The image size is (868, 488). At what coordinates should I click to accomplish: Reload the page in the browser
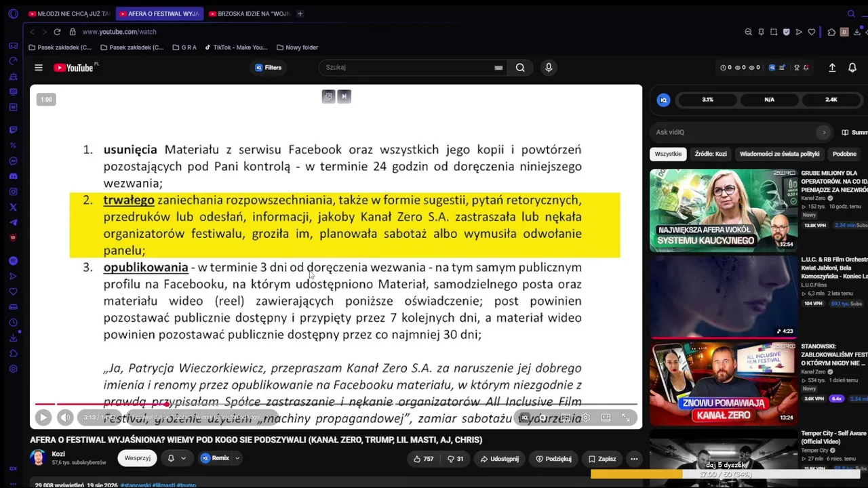(x=57, y=32)
